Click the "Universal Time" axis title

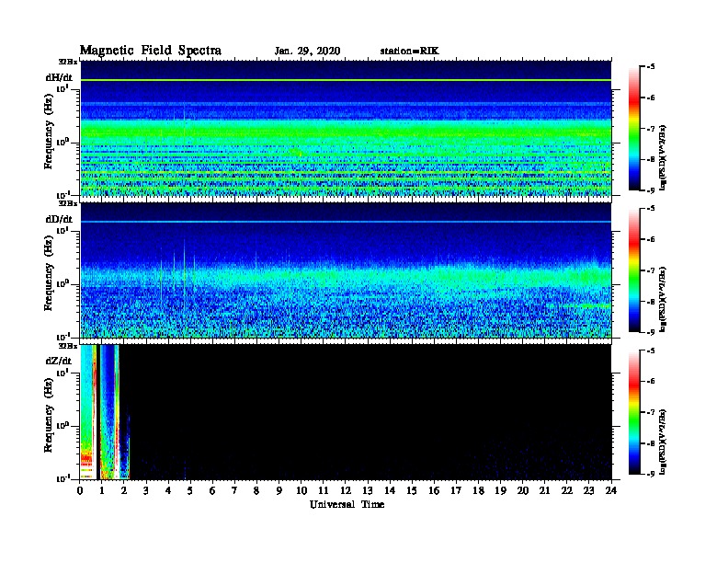347,504
